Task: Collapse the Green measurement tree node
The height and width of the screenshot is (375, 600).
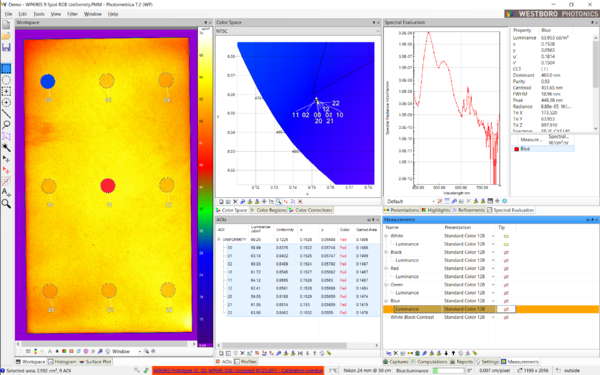Action: point(386,285)
